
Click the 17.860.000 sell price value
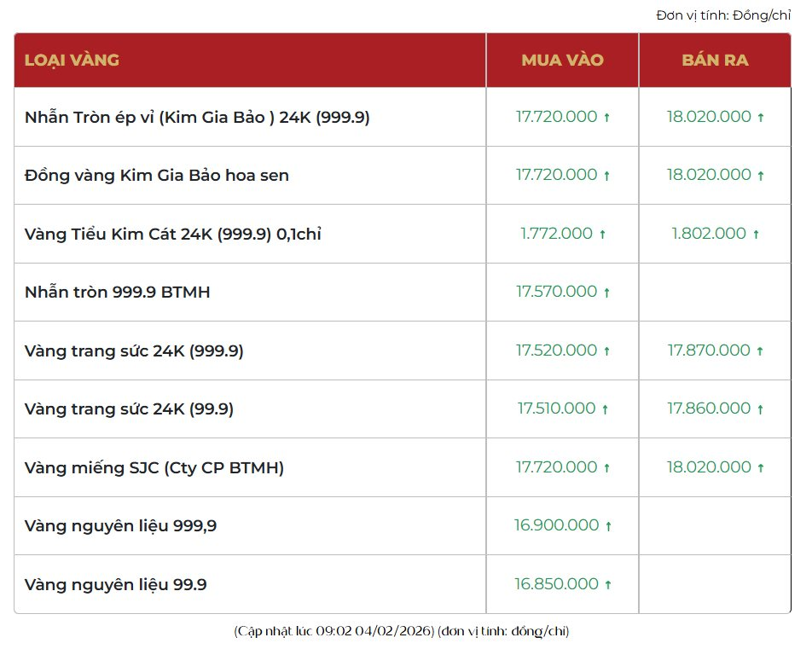click(709, 409)
